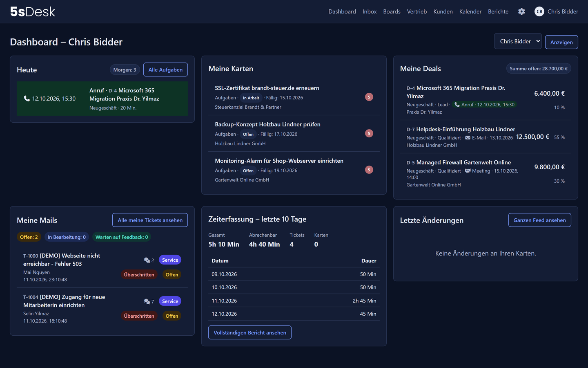Image resolution: width=588 pixels, height=368 pixels.
Task: Click the handshake meeting icon in deal D-5
Action: coord(468,171)
